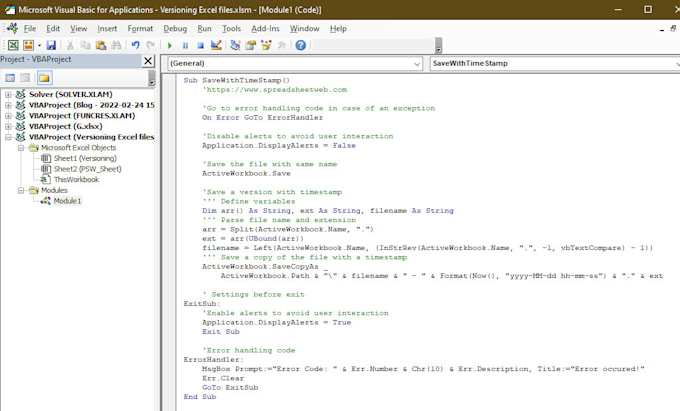Stop execution with the Reset square icon
The width and height of the screenshot is (680, 411).
point(200,45)
